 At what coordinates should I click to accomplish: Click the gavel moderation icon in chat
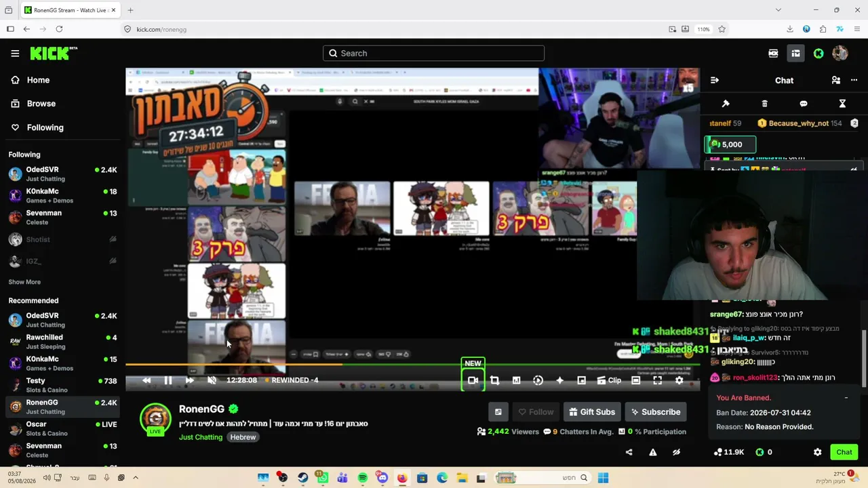[726, 104]
